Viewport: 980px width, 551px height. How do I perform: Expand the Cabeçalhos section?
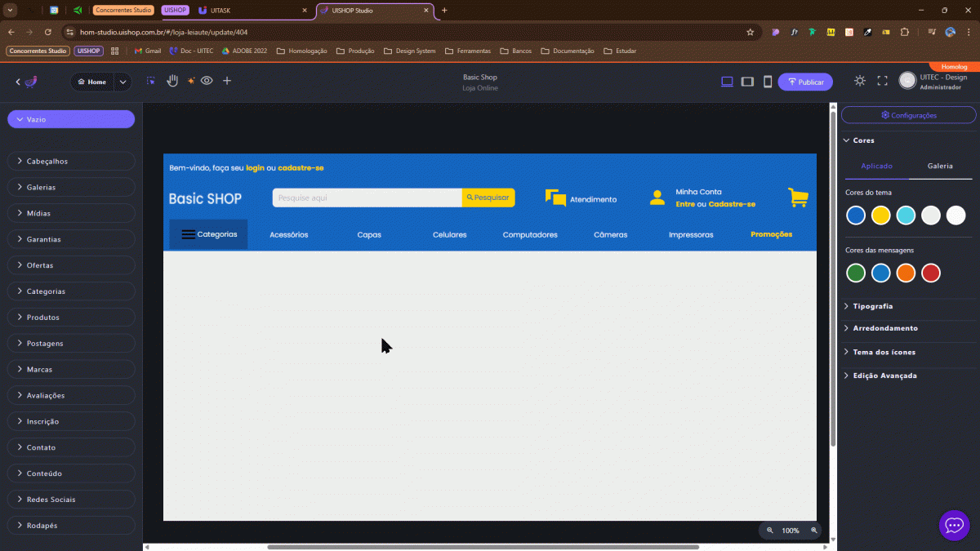coord(70,162)
